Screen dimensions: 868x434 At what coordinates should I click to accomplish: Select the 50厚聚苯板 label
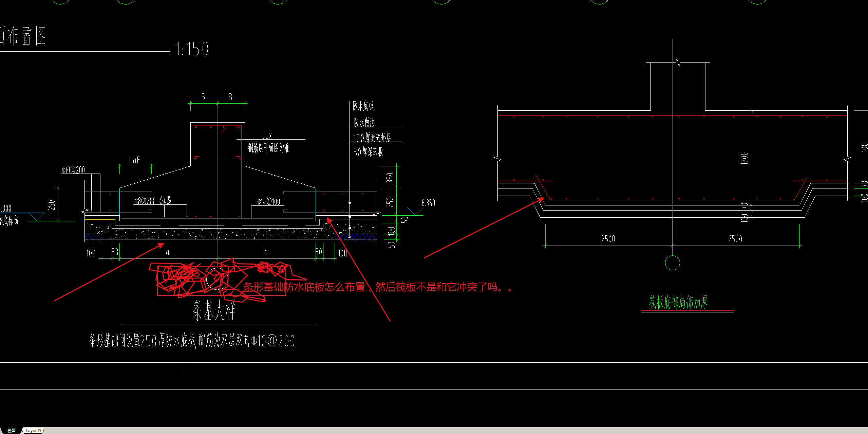tap(368, 151)
